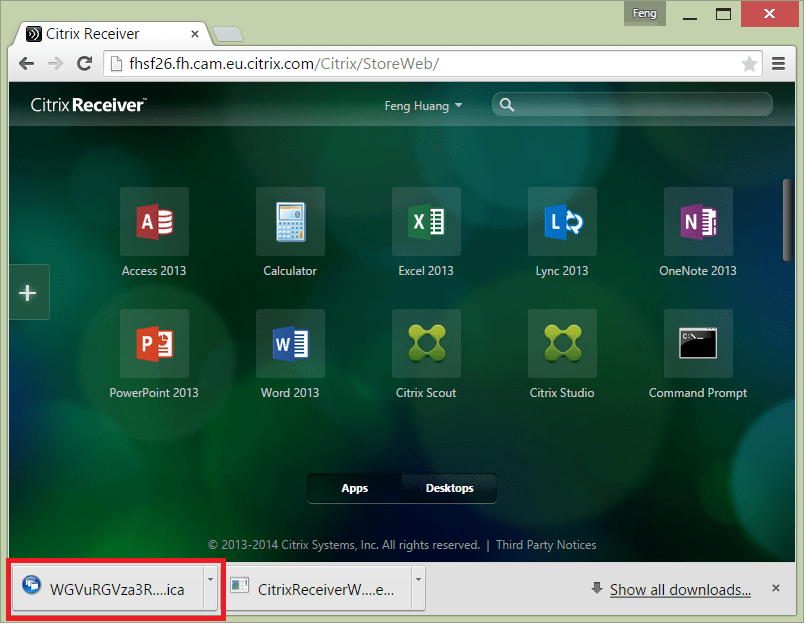Launch PowerPoint 2013
Viewport: 805px width, 624px height.
(x=153, y=343)
